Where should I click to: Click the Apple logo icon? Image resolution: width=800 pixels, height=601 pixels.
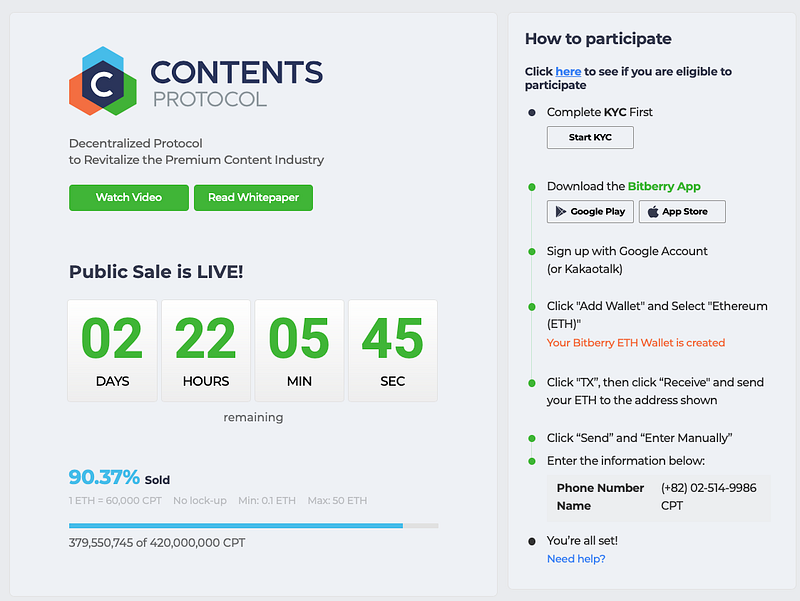click(653, 212)
